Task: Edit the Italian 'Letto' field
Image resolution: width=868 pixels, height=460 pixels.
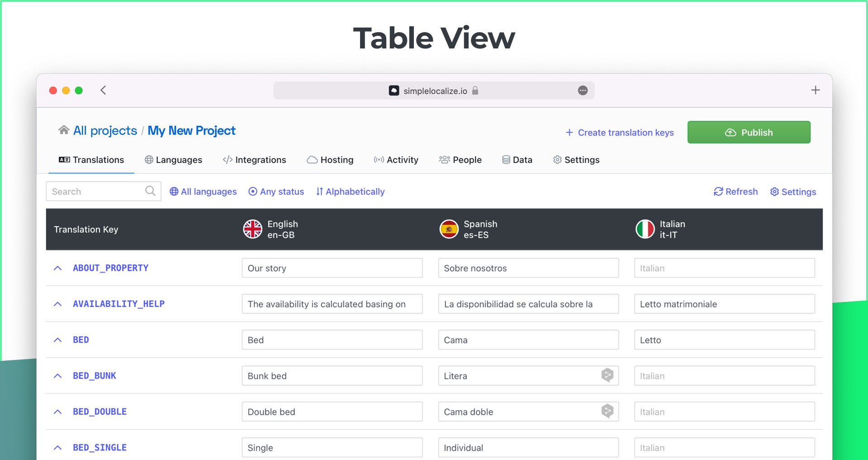Action: [x=724, y=340]
